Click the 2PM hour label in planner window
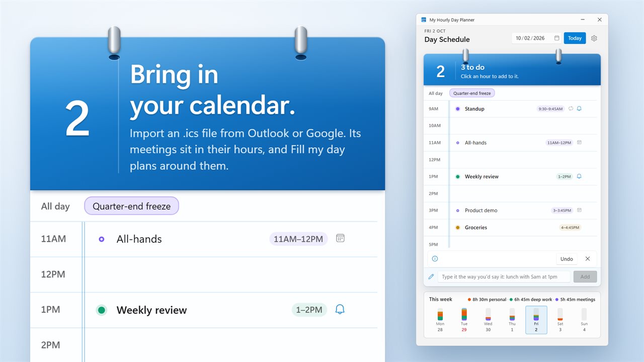This screenshot has height=362, width=644. click(x=434, y=194)
